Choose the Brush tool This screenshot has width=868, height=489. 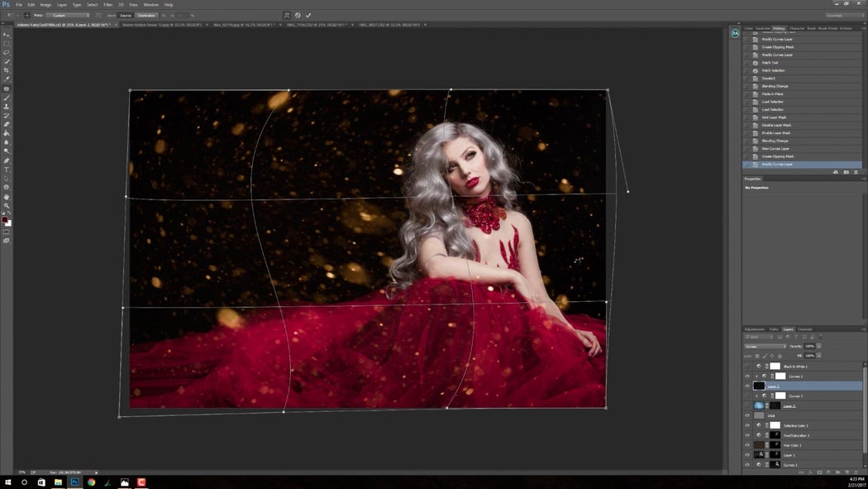coord(6,99)
